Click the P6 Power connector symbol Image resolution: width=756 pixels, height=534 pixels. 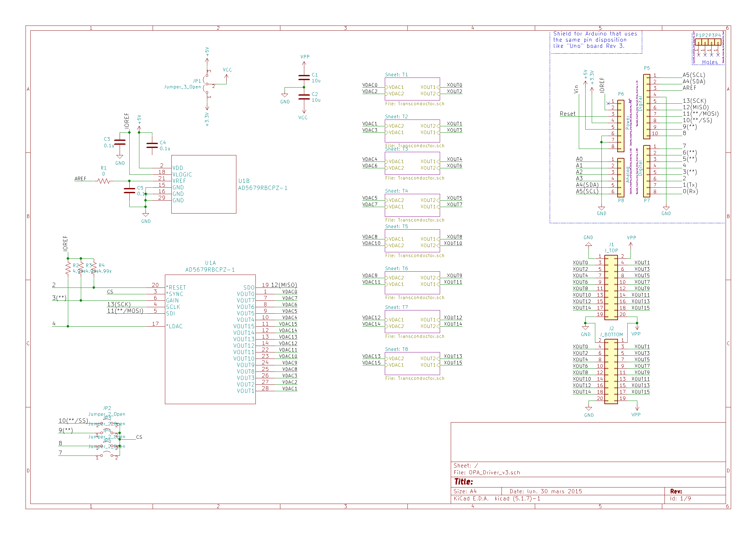tap(621, 126)
